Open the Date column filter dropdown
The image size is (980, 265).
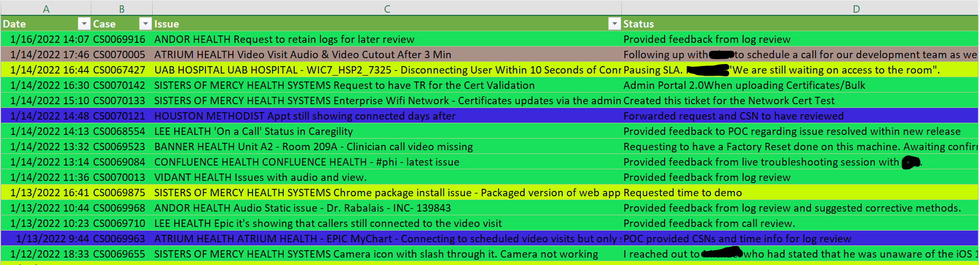click(x=84, y=24)
